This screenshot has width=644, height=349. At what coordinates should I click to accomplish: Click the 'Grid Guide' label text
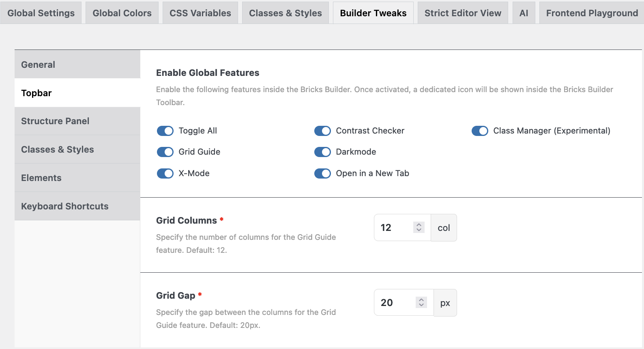click(199, 152)
